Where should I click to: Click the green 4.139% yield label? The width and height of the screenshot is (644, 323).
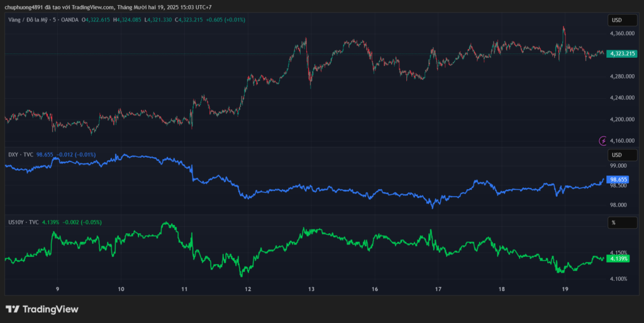tap(619, 259)
